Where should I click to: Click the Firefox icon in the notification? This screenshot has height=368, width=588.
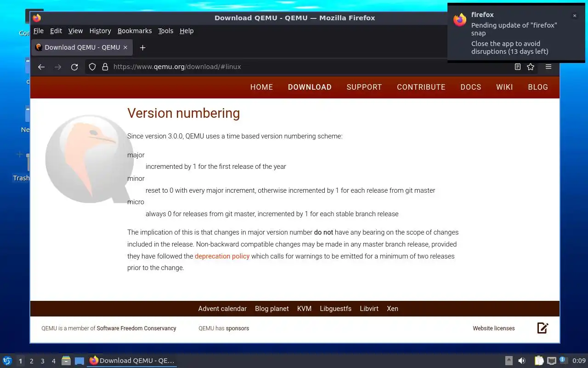(460, 20)
